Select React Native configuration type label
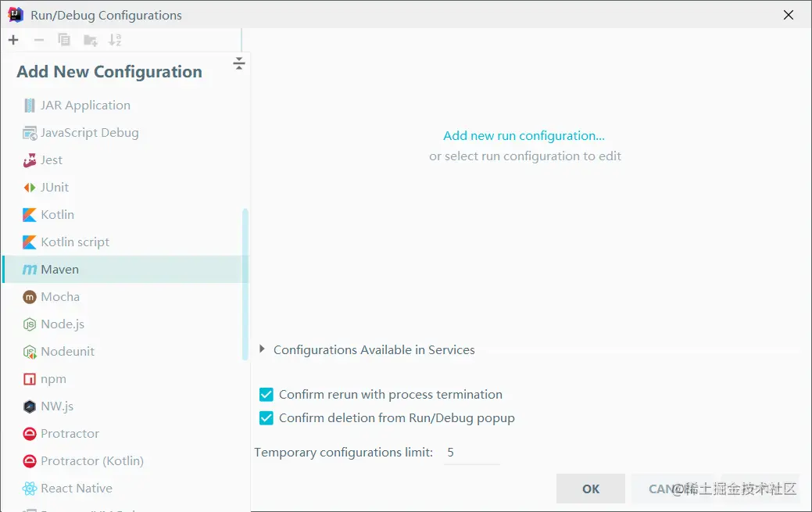 point(77,489)
